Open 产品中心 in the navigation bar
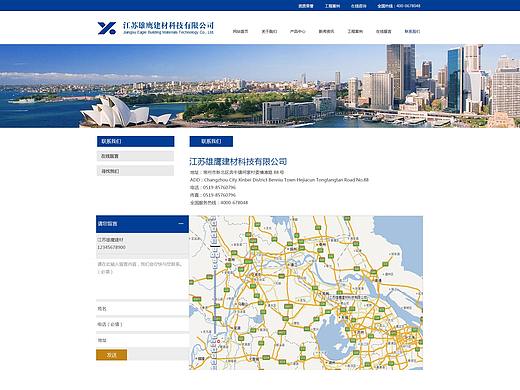Screen dimensions: 520x390 tap(298, 31)
